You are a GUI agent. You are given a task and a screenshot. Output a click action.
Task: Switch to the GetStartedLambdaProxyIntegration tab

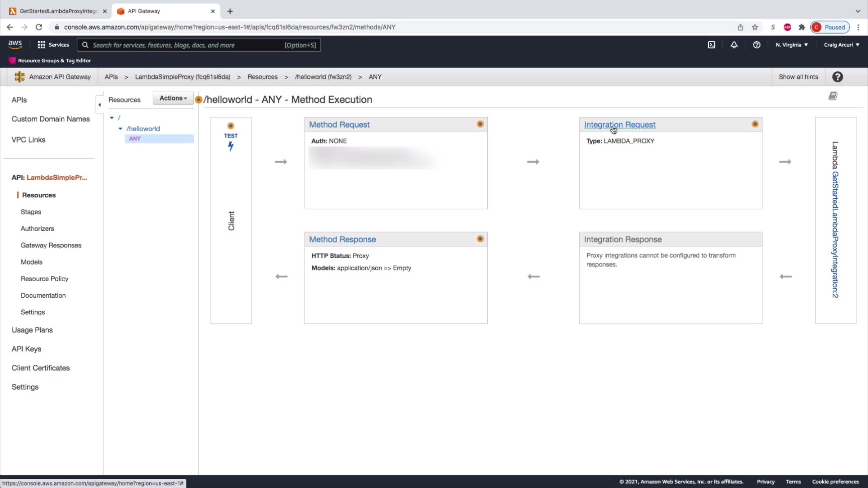coord(58,11)
